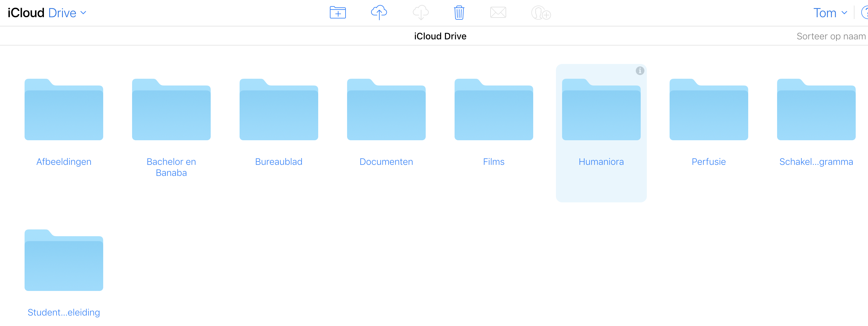Click the Schakel...gramma folder name
The height and width of the screenshot is (326, 868).
[x=816, y=162]
